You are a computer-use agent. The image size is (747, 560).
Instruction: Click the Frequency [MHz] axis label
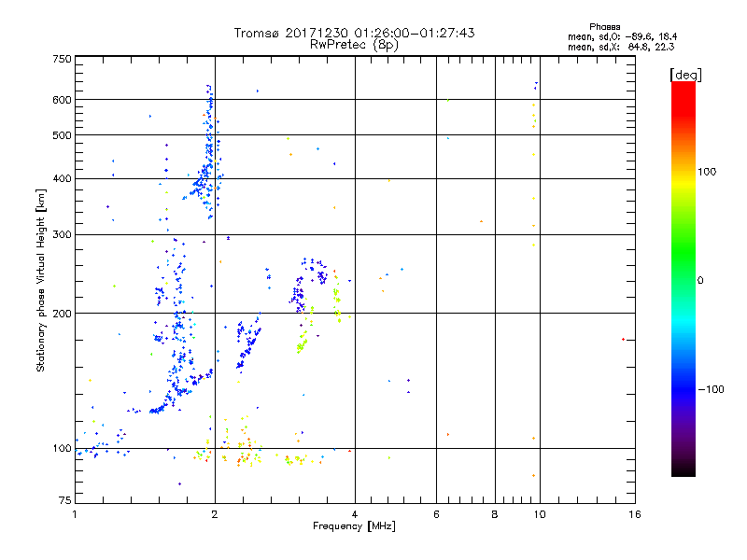pos(353,527)
